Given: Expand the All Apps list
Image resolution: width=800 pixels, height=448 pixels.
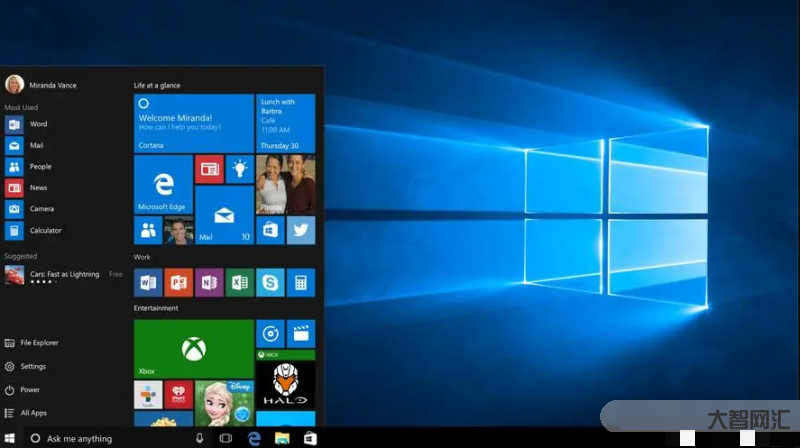Looking at the screenshot, I should (33, 413).
